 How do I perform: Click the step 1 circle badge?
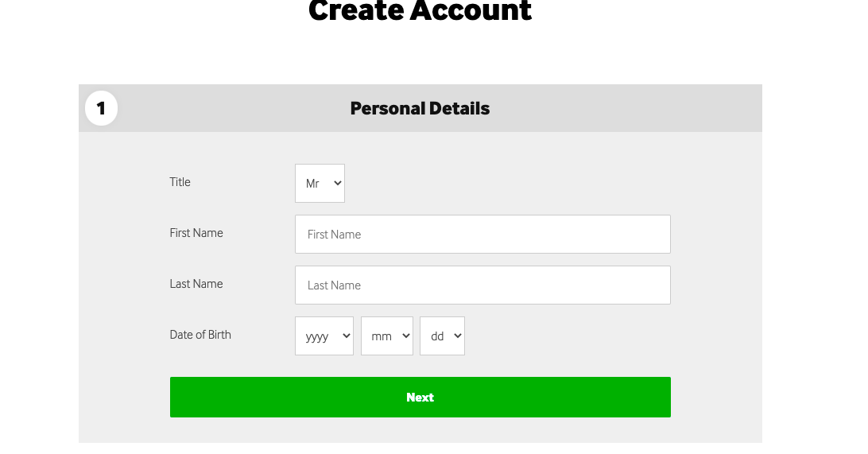[101, 108]
